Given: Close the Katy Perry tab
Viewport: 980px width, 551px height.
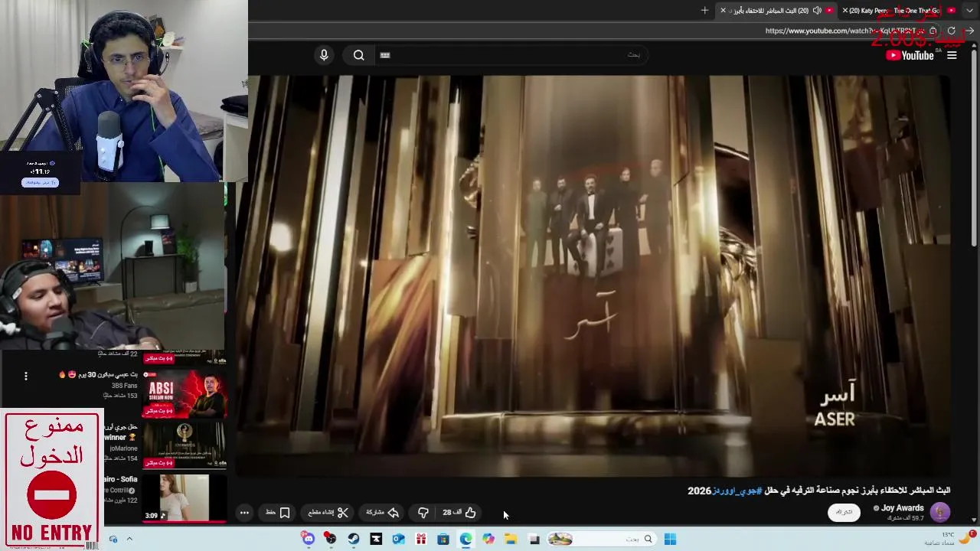Looking at the screenshot, I should [x=844, y=11].
